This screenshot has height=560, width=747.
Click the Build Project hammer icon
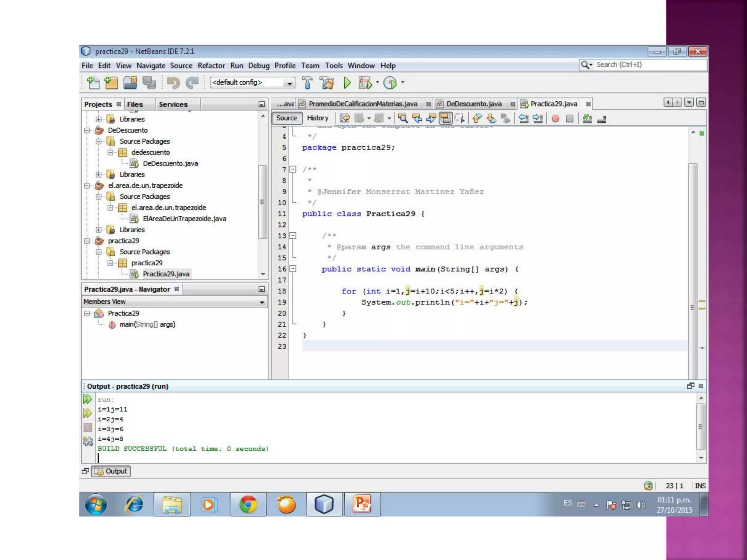coord(307,83)
